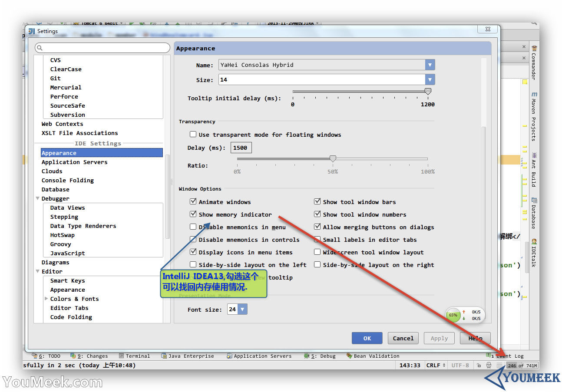The image size is (562, 392).
Task: Enable Small labels in editor tabs
Action: tap(317, 240)
